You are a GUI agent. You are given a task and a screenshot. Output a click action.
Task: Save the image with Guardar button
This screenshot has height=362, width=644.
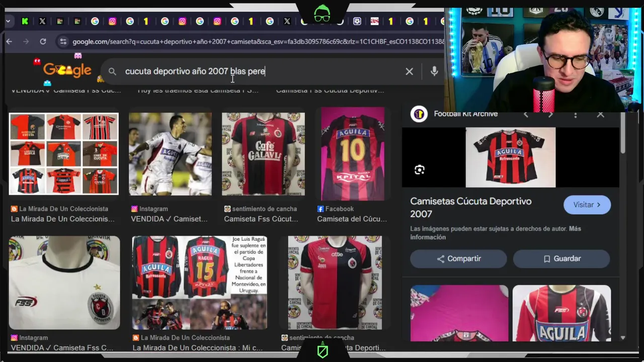[561, 258]
